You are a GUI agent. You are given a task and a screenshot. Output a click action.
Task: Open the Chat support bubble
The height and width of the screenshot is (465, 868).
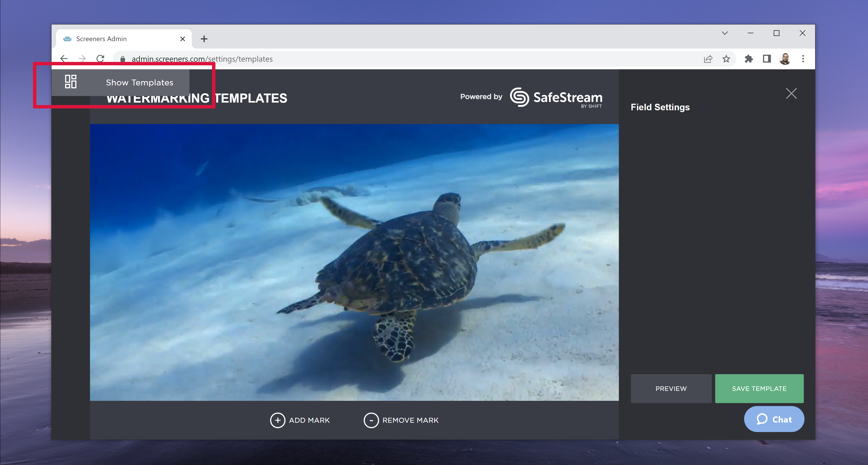pyautogui.click(x=774, y=419)
